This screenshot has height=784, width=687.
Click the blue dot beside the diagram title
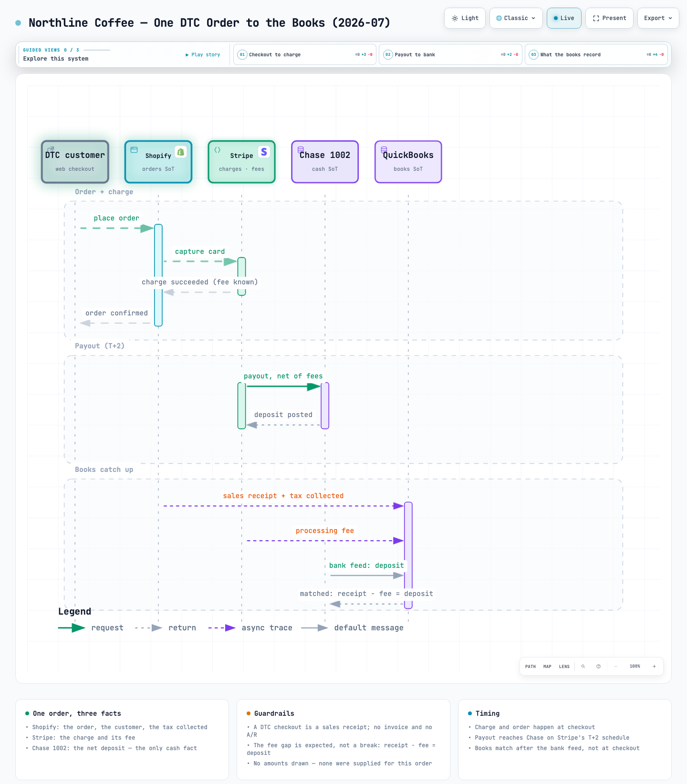click(x=18, y=23)
